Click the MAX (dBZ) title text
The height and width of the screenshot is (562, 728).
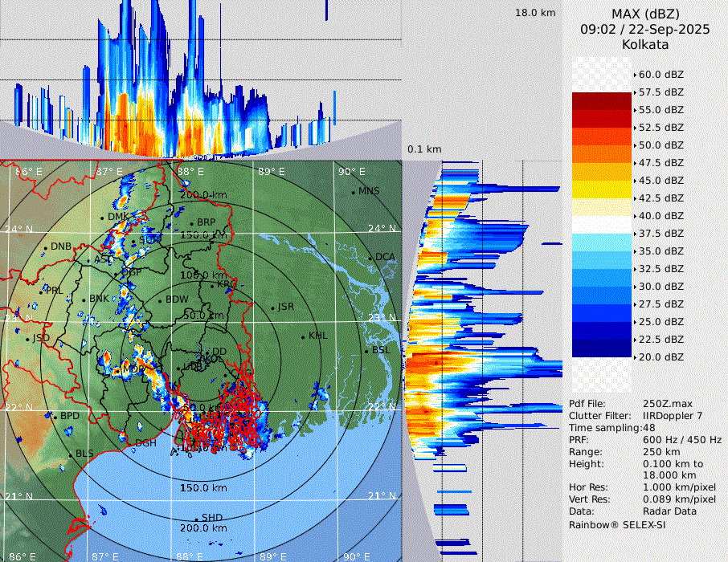coord(644,14)
